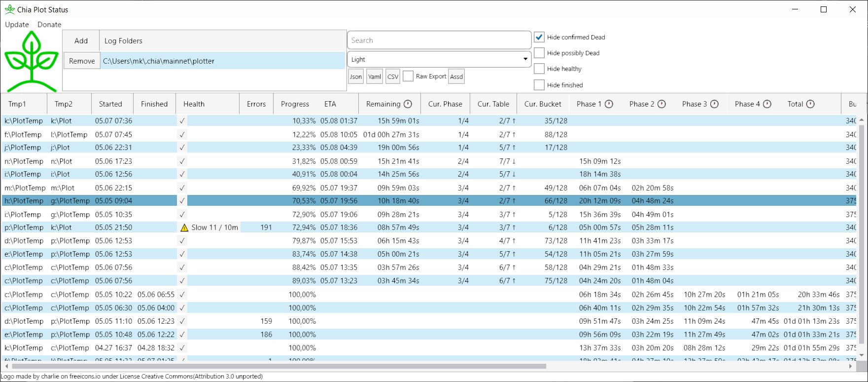
Task: Export as CSV
Action: (393, 76)
